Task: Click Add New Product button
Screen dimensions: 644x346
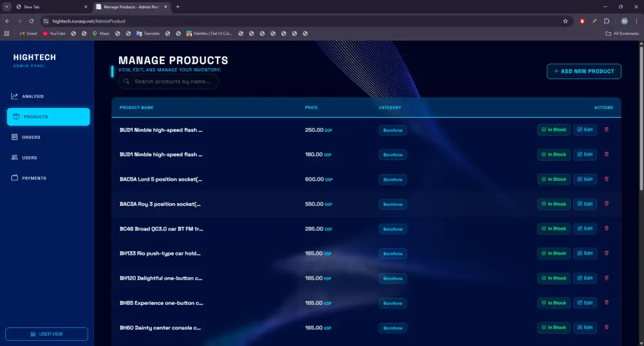Action: point(583,71)
